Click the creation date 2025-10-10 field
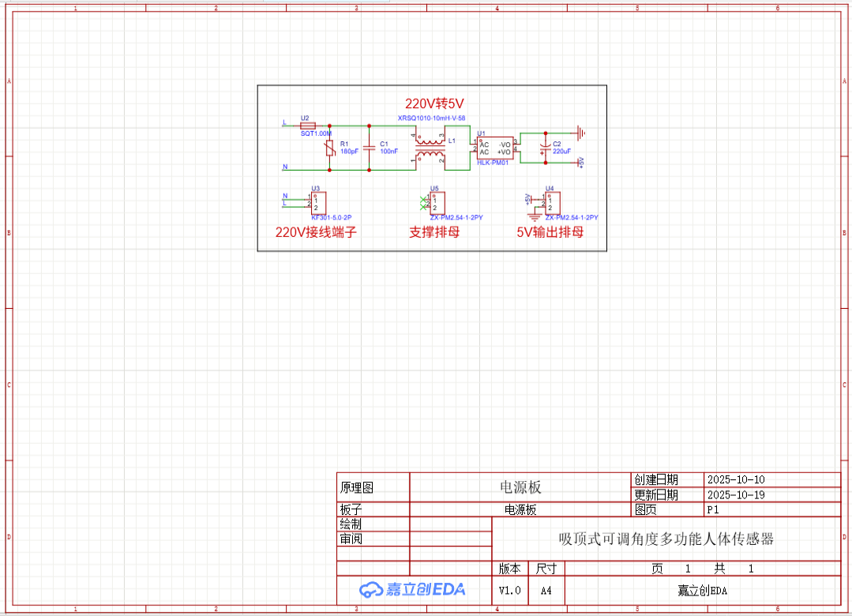852x616 pixels. pyautogui.click(x=735, y=479)
